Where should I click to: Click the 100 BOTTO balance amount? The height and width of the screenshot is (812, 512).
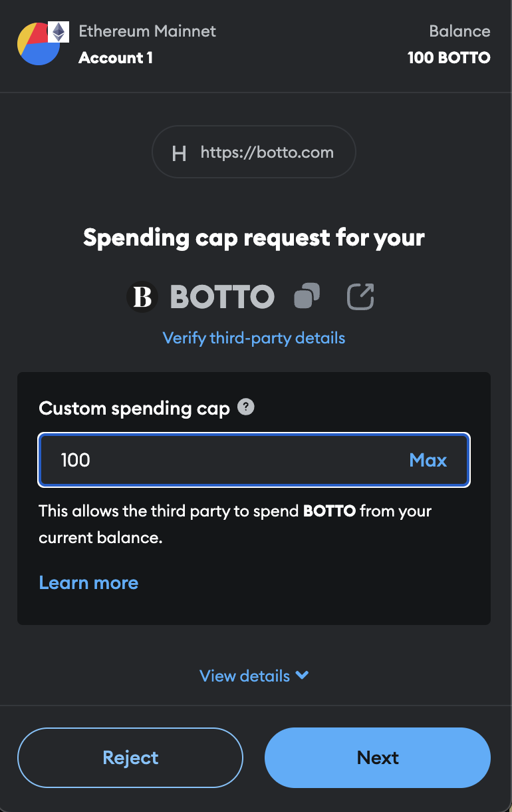coord(449,58)
